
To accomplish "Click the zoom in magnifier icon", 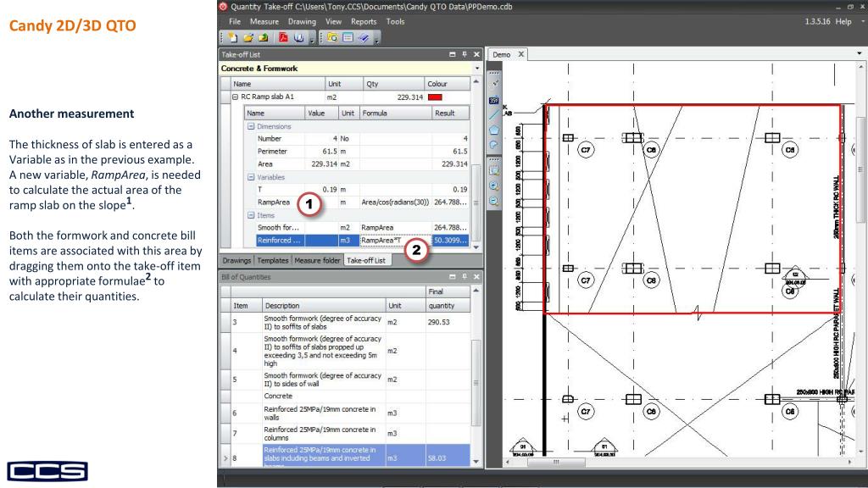I will tap(494, 186).
